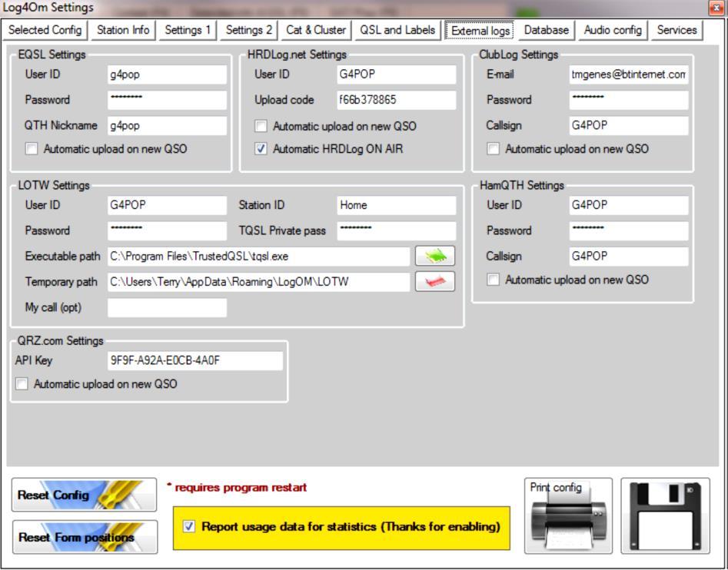Go to the QSL and Labels tab

click(397, 30)
